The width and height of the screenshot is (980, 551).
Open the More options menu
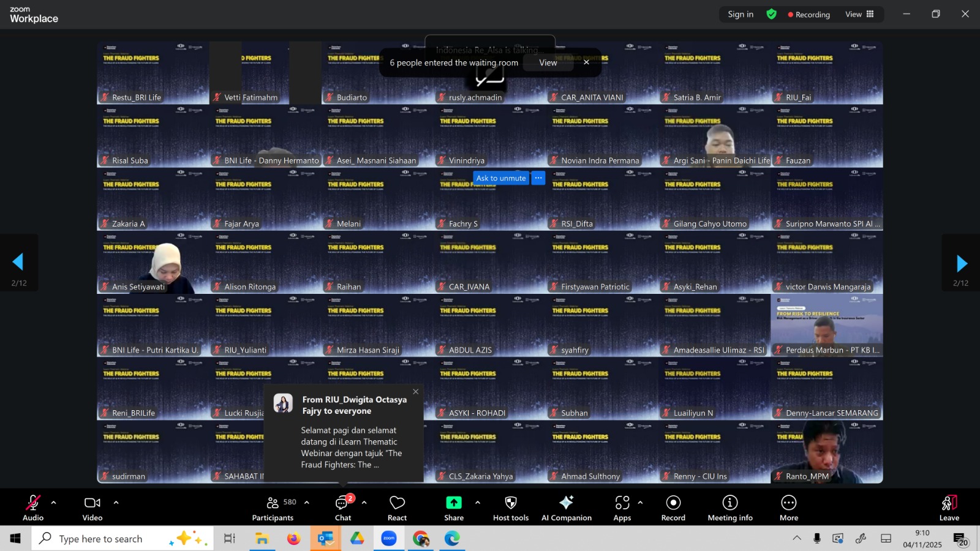tap(789, 508)
